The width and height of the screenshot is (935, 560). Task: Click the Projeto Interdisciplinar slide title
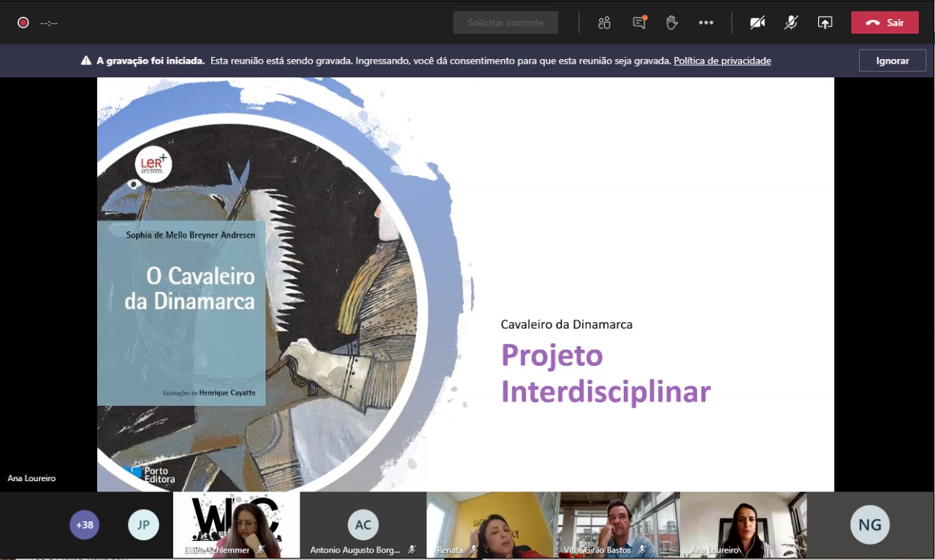tap(606, 373)
